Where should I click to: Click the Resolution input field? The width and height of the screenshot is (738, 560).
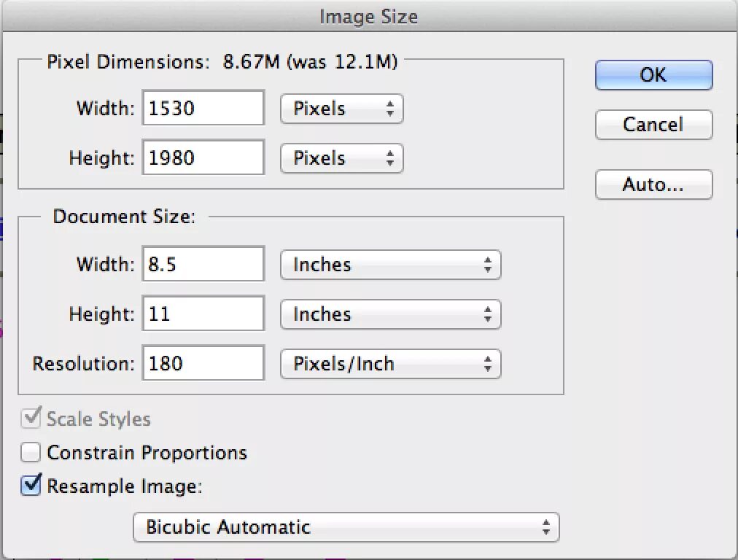203,363
